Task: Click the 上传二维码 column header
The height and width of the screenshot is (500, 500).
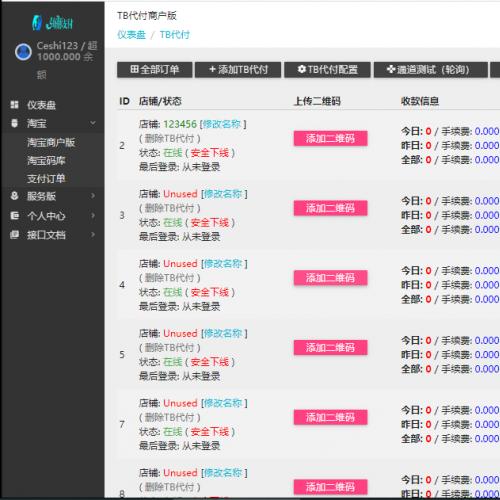Action: 317,101
